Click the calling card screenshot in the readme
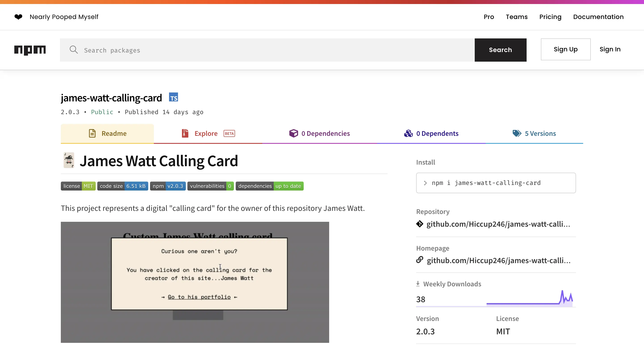Image resolution: width=644 pixels, height=352 pixels. (x=195, y=282)
